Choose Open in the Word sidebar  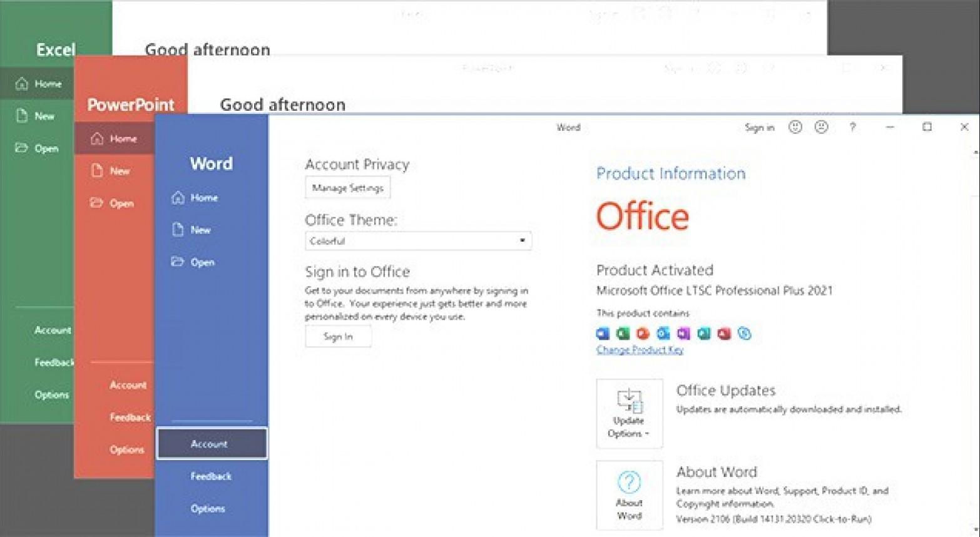(193, 262)
